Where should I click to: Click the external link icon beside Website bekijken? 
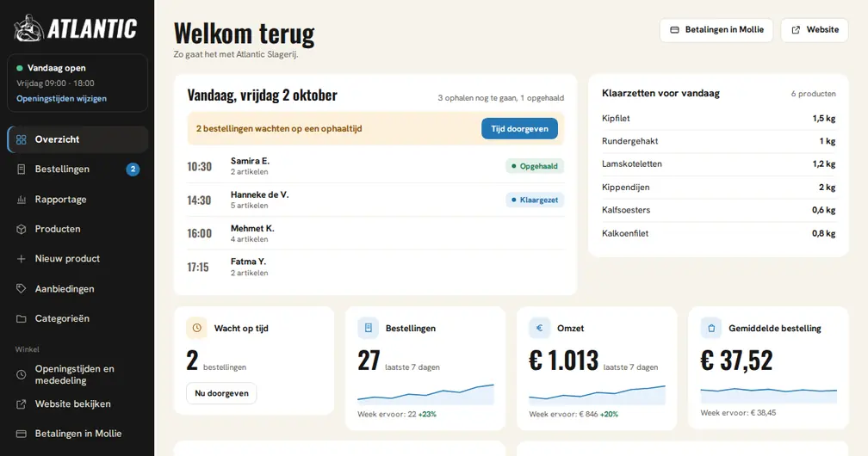tap(21, 404)
